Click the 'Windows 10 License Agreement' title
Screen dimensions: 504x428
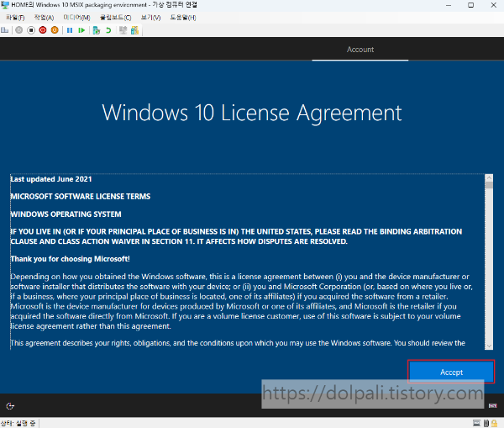[252, 114]
